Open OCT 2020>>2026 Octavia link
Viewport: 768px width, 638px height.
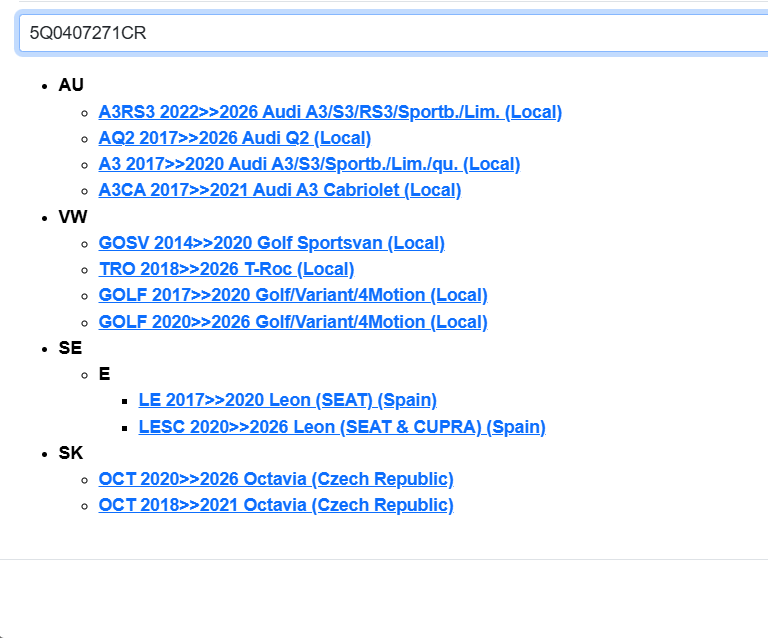click(275, 479)
